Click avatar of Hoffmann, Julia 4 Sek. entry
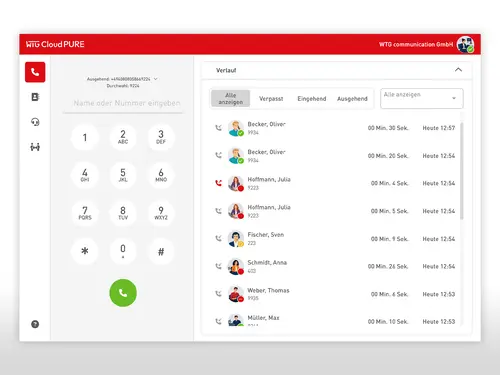Screen dimensions: 500x375 click(x=236, y=183)
